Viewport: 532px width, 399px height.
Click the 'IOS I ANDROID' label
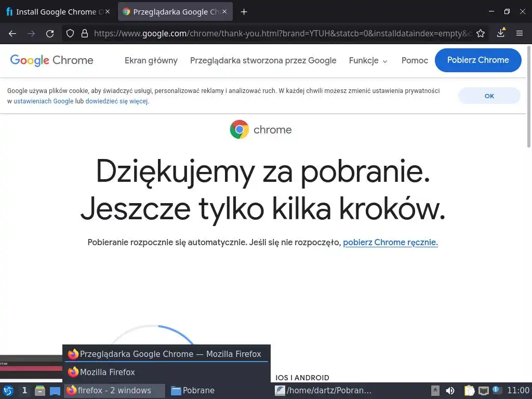[x=302, y=378]
